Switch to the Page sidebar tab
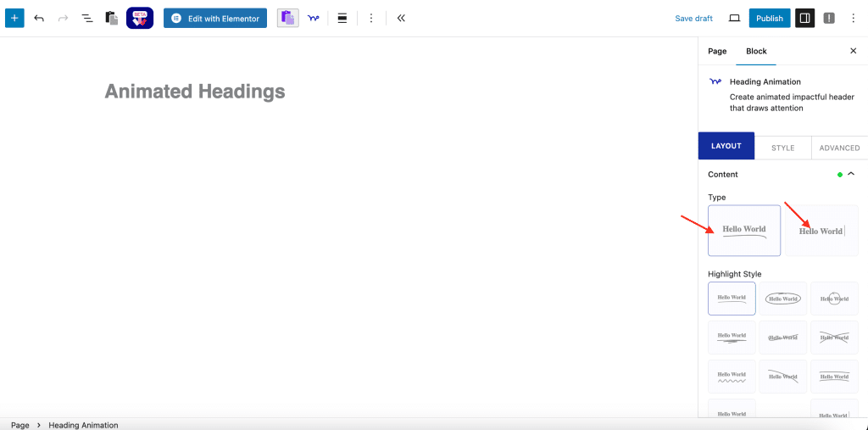 717,51
